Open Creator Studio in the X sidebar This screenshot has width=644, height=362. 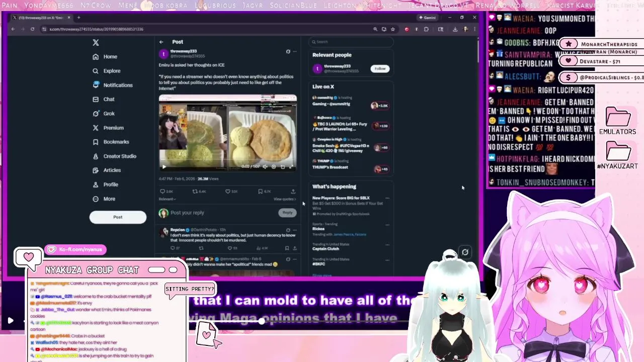(114, 156)
